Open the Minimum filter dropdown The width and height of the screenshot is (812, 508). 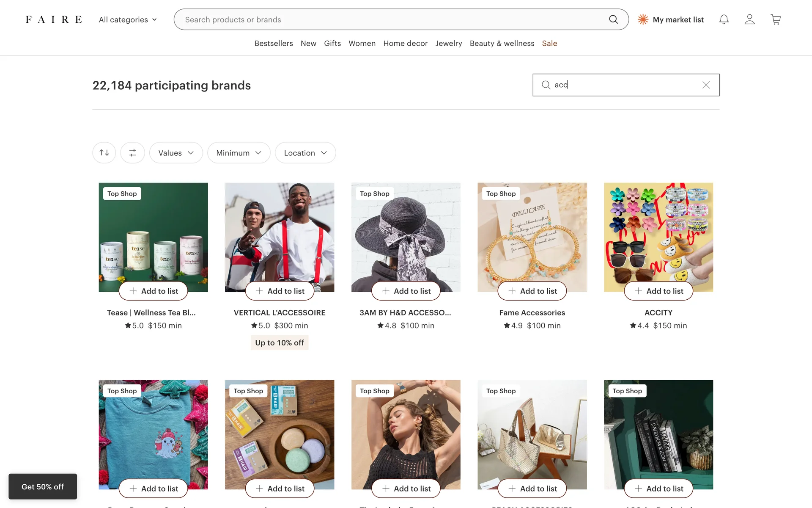click(239, 153)
